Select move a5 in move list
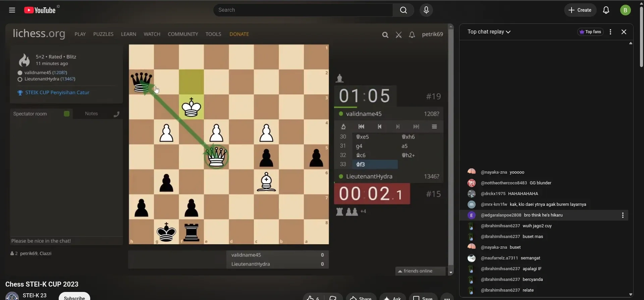This screenshot has width=644, height=300. (x=421, y=146)
